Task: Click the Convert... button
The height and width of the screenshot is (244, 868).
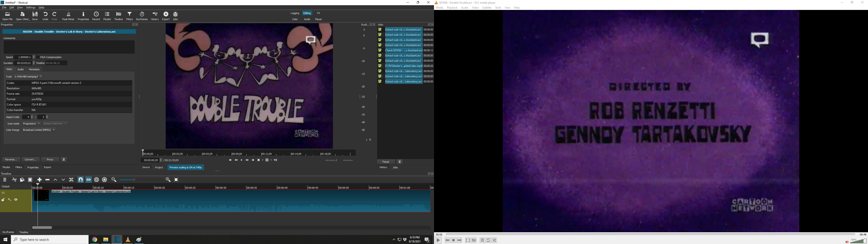Action: click(31, 160)
